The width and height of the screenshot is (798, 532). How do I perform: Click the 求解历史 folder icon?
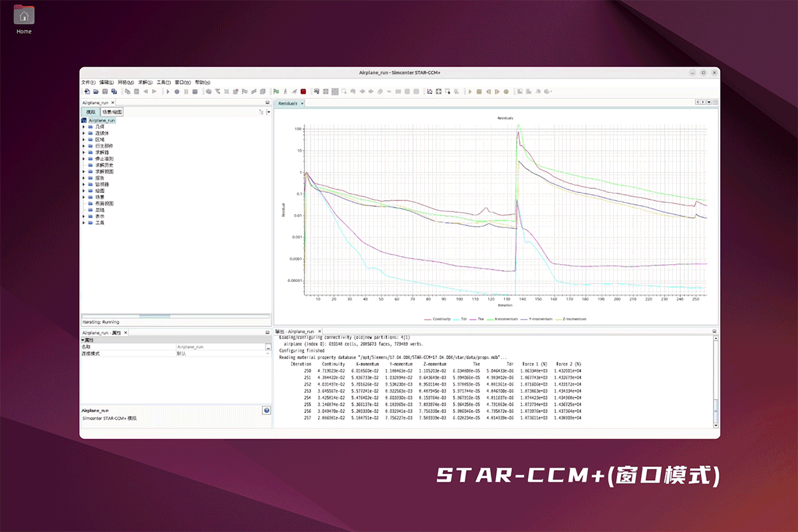tap(91, 165)
